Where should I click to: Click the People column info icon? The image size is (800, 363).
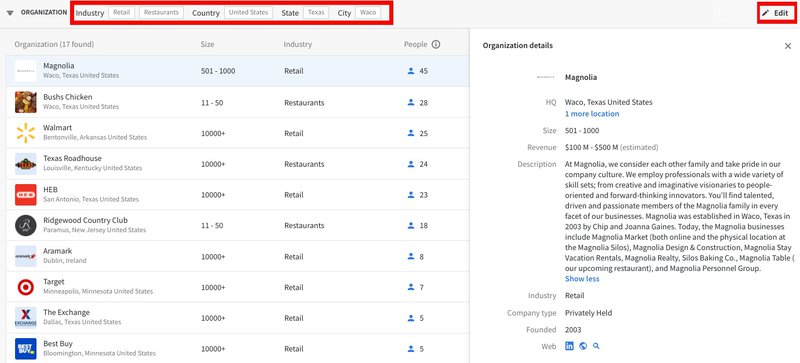[436, 44]
